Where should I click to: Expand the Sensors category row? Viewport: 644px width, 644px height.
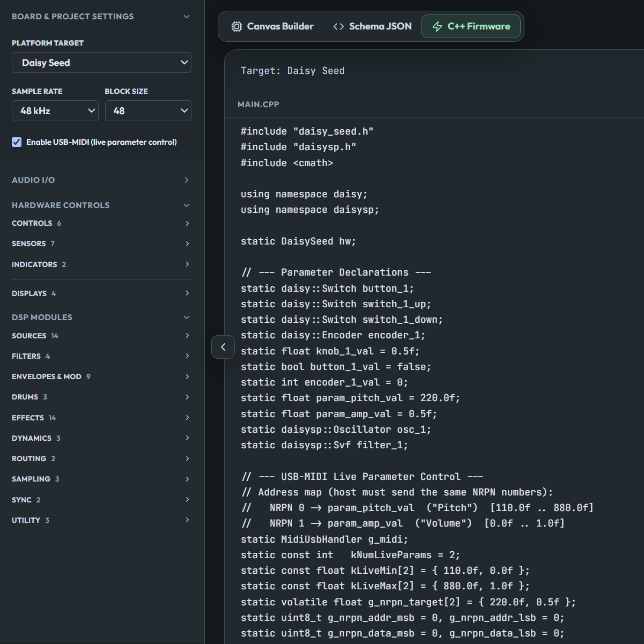(x=101, y=243)
